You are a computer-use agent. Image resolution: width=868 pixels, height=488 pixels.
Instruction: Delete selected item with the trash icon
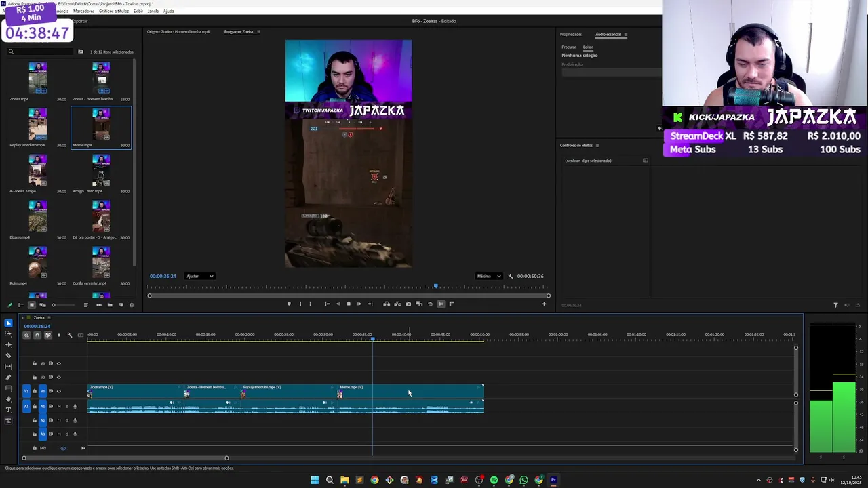pos(132,305)
